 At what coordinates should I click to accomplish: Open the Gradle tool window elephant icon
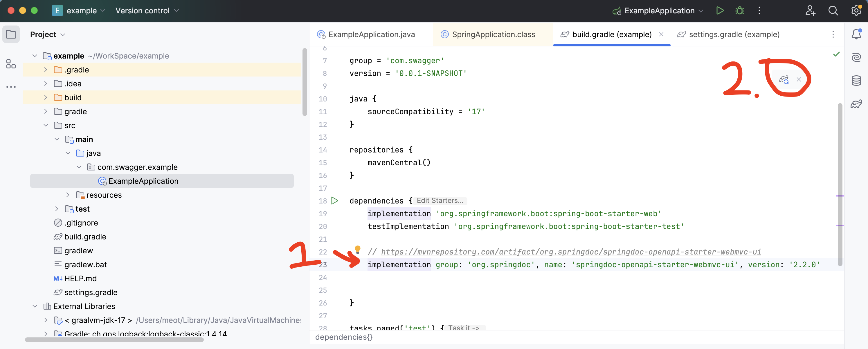[x=856, y=104]
